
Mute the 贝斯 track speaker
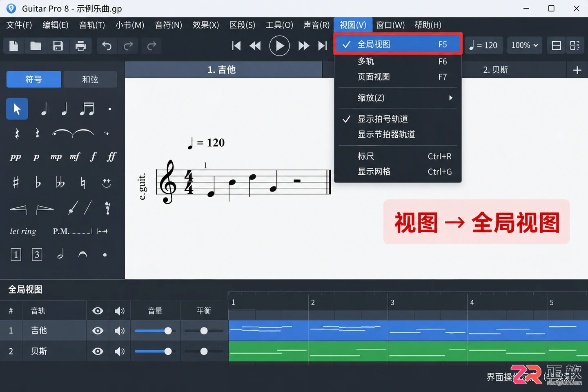(x=119, y=351)
